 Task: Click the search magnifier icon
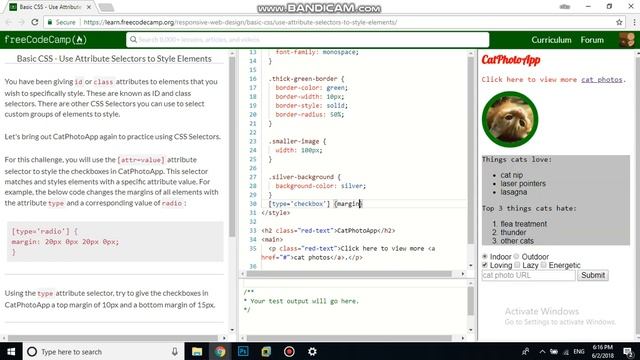(x=133, y=40)
